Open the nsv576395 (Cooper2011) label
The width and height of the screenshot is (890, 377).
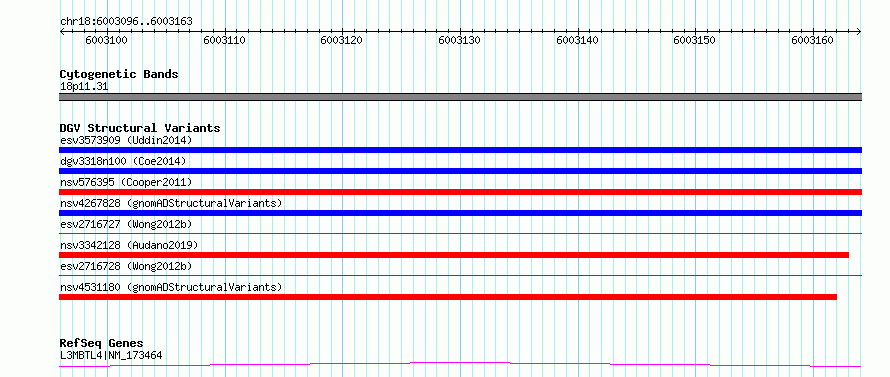(x=126, y=182)
